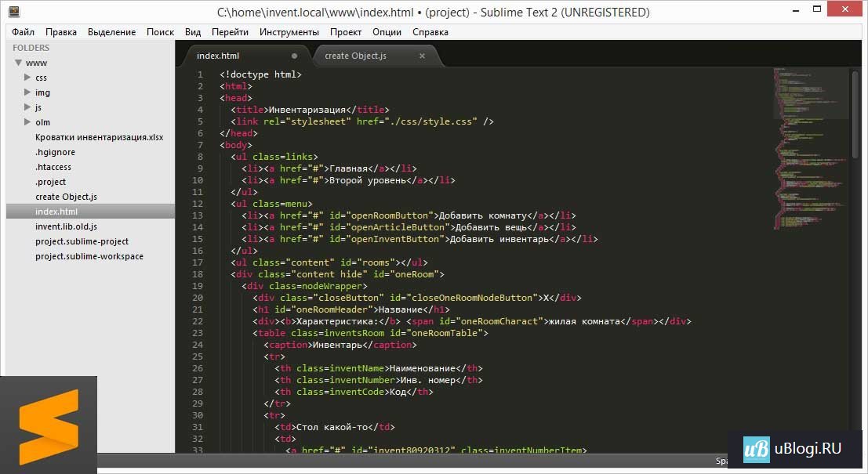Screen dimensions: 868x474
Task: Switch to the create Object.js tab
Action: tap(355, 56)
